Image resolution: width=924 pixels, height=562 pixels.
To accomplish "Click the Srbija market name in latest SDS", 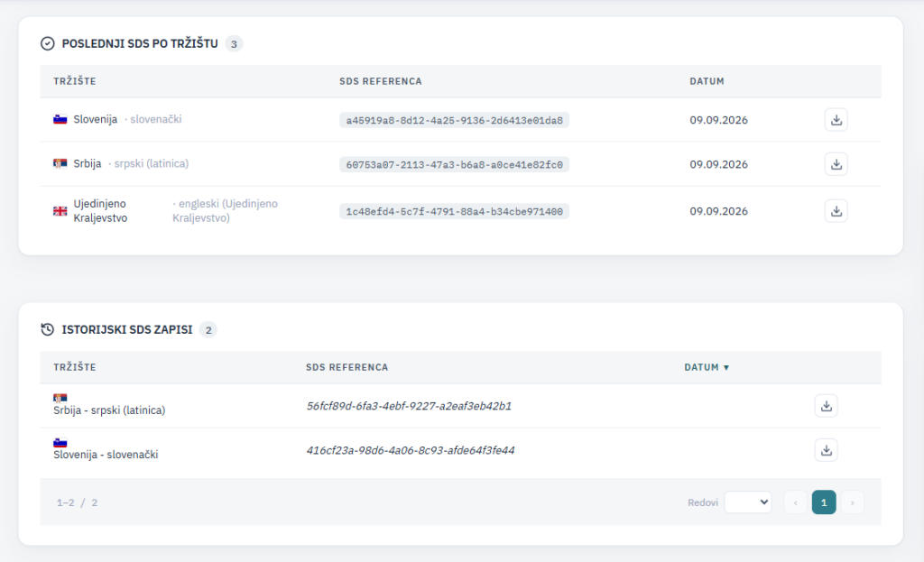I will (88, 164).
